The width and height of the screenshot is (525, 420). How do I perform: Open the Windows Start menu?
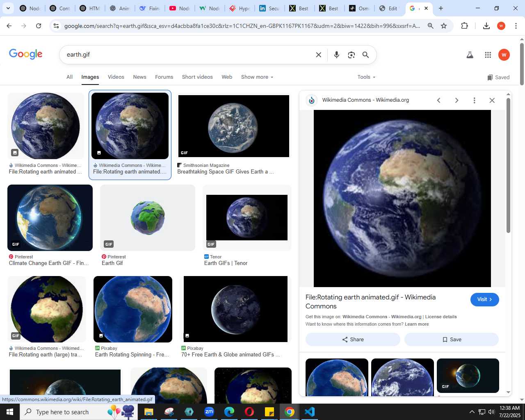10,412
